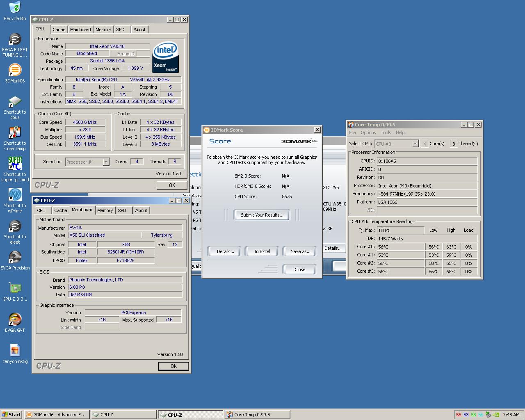The image size is (525, 420).
Task: Switch to Core Temp 0.99.5 taskbar button
Action: (257, 415)
